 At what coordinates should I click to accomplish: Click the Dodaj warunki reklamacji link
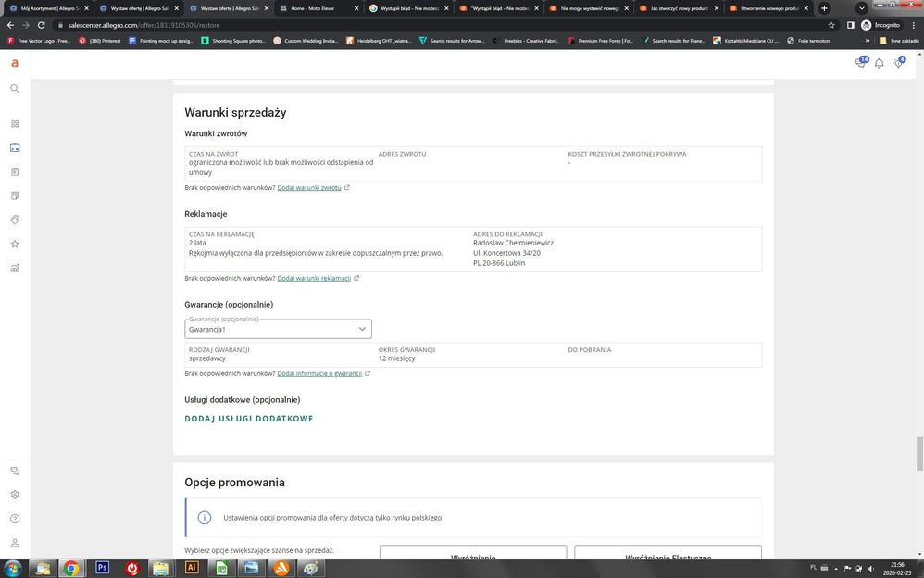coord(314,278)
